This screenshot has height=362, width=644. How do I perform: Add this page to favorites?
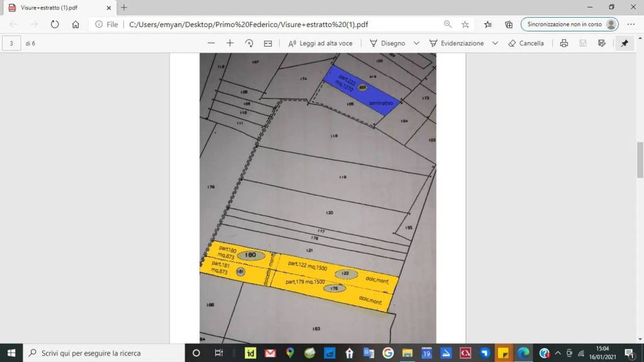coord(465,25)
